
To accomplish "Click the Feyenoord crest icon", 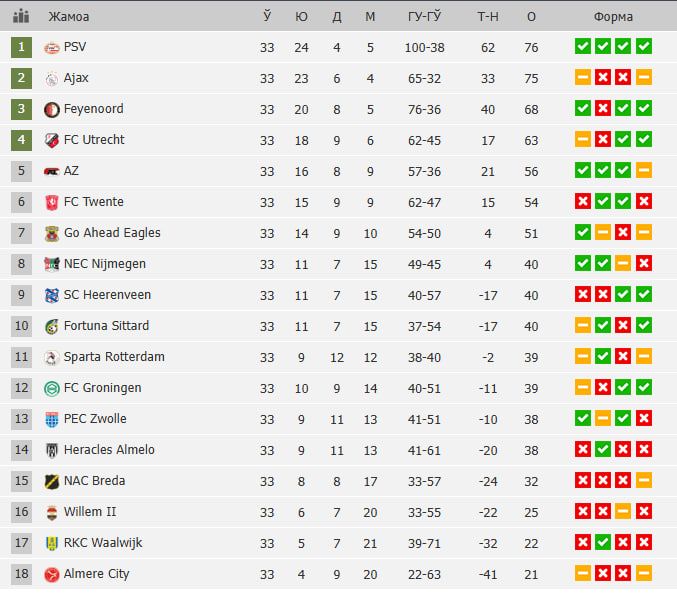I will click(52, 110).
